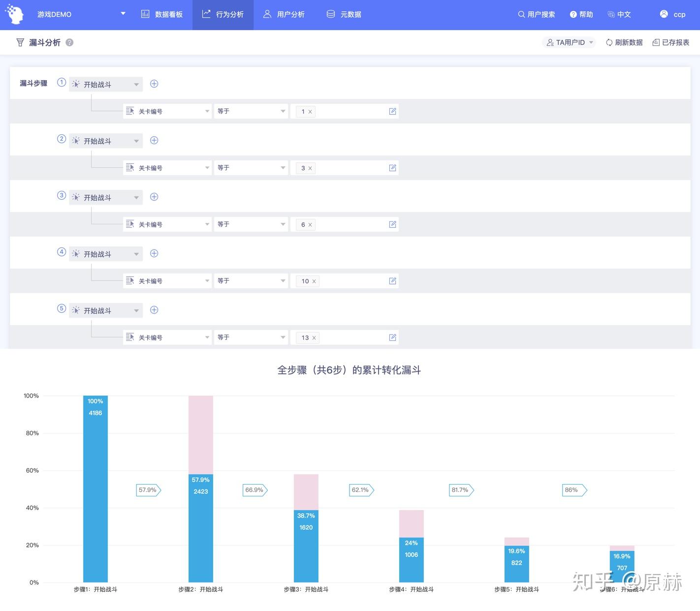
Task: Switch to the 元数据 tab
Action: tap(343, 14)
